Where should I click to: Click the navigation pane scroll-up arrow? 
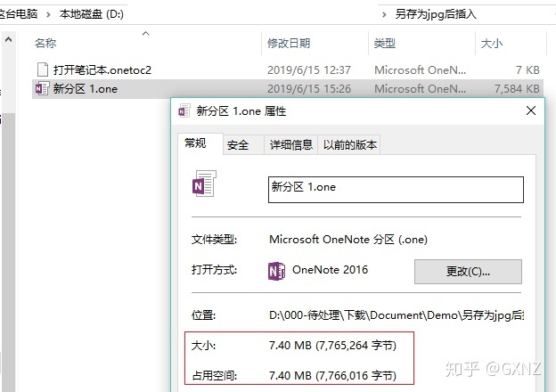tap(9, 39)
